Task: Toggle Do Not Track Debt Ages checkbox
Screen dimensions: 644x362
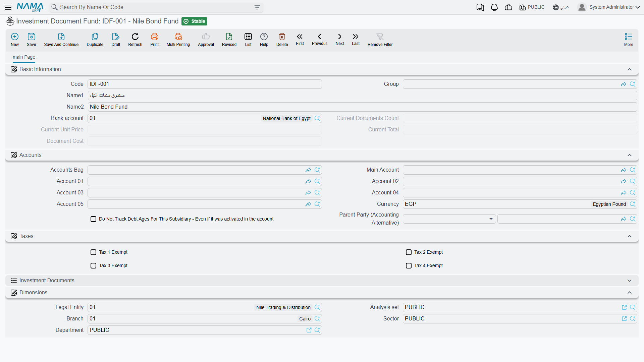Action: 94,219
